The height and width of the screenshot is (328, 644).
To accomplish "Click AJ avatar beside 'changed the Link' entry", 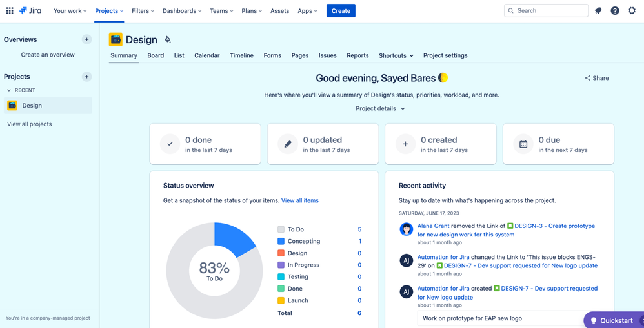I will click(406, 260).
